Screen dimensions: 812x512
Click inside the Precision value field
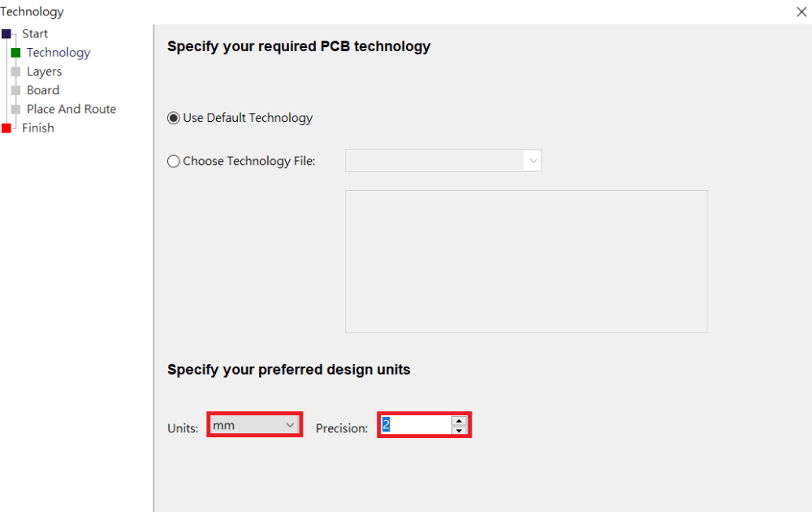(x=416, y=425)
